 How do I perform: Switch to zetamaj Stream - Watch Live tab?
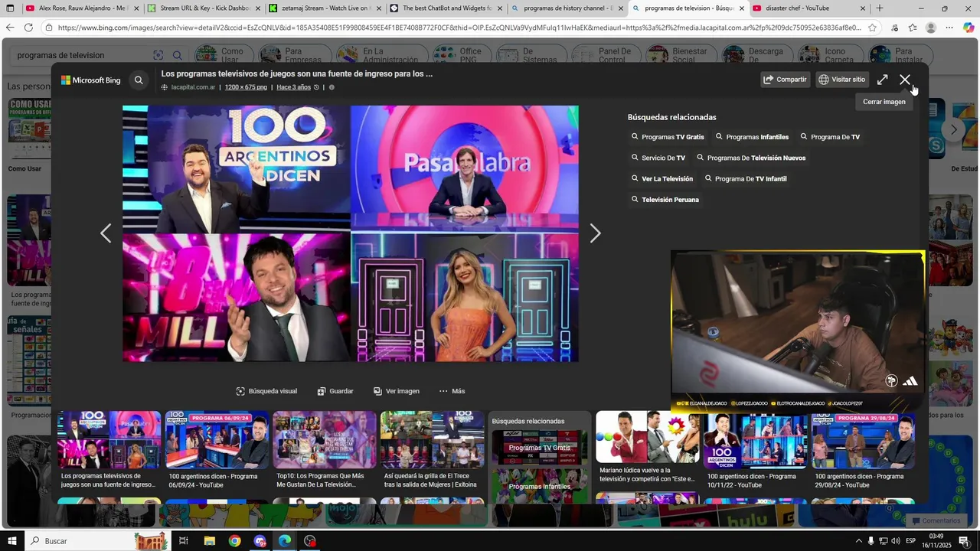pyautogui.click(x=325, y=8)
